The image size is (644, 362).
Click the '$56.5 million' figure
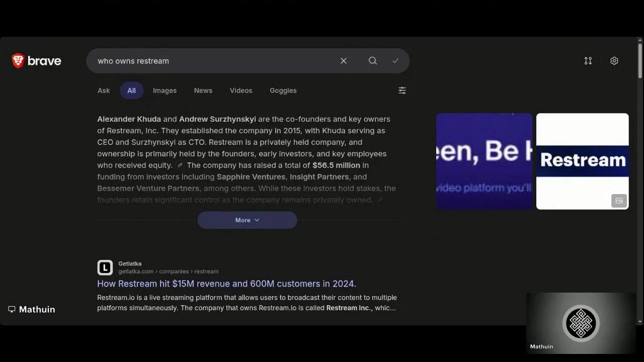[336, 165]
